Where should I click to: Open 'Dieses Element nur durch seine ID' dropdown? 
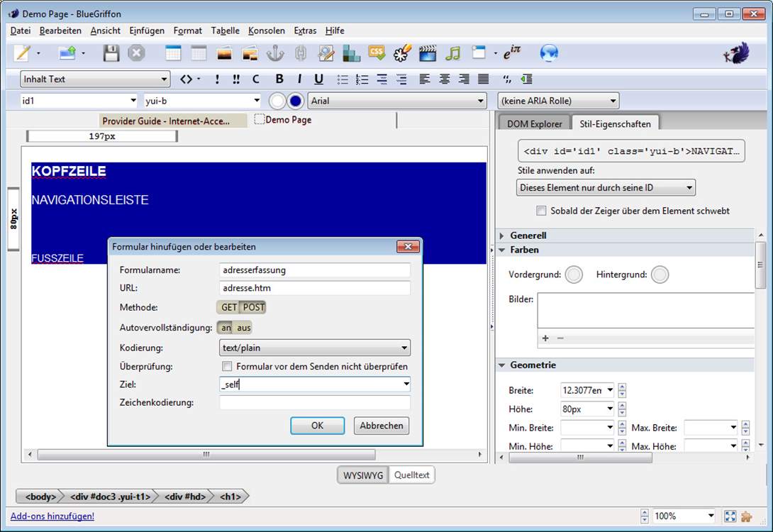[606, 187]
